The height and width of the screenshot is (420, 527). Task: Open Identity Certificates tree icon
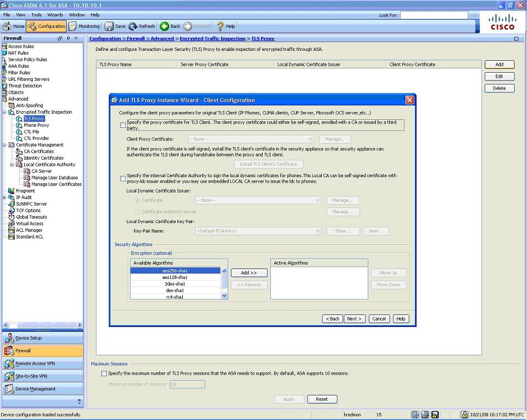[x=20, y=158]
